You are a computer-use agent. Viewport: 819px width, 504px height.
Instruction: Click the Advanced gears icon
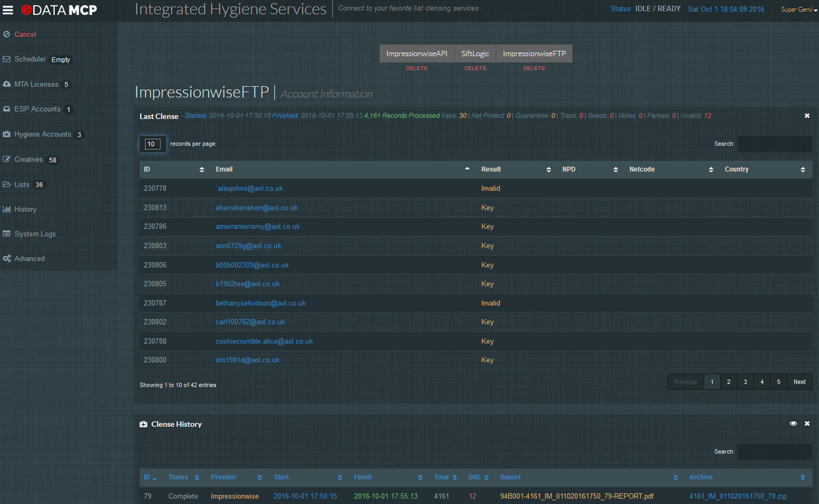coord(6,258)
